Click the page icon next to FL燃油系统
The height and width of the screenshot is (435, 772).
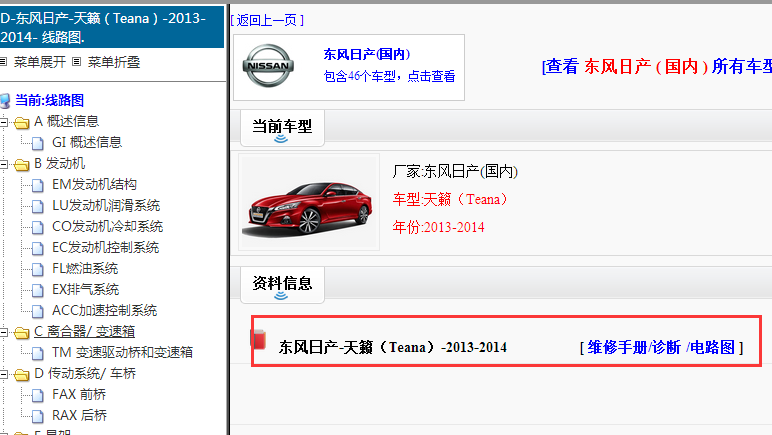coord(38,269)
